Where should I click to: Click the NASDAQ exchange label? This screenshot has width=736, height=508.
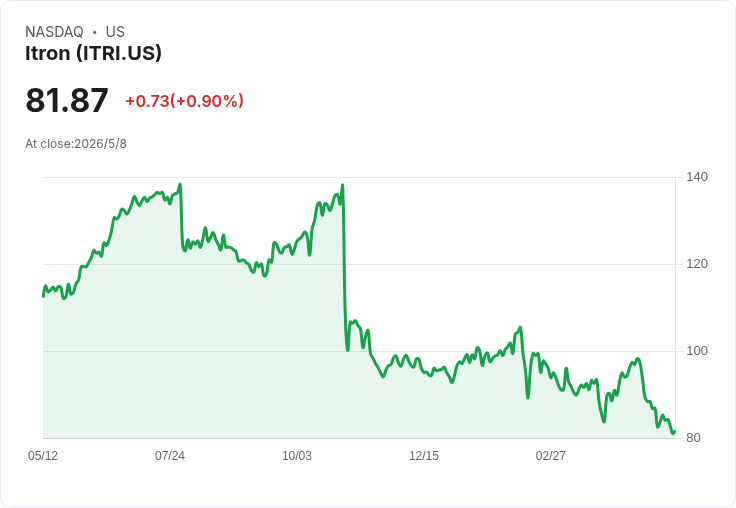click(54, 32)
